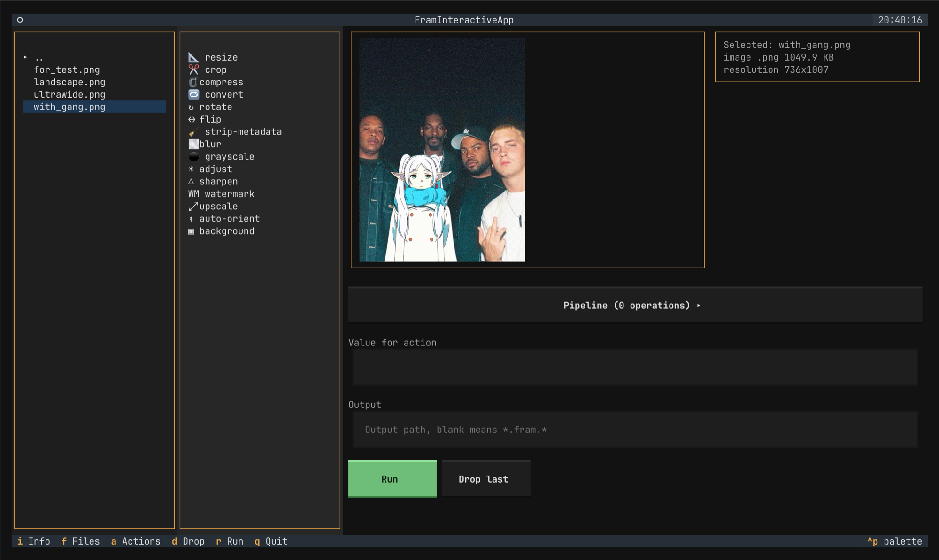The image size is (939, 560).
Task: Click the strip-metadata broom icon
Action: point(193,132)
